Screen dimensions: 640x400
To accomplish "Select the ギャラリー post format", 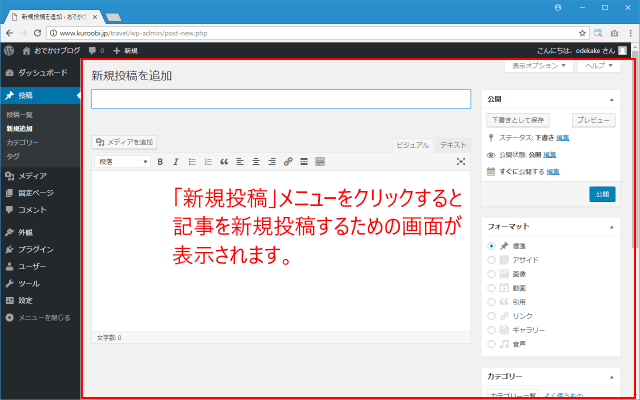I will coord(491,330).
